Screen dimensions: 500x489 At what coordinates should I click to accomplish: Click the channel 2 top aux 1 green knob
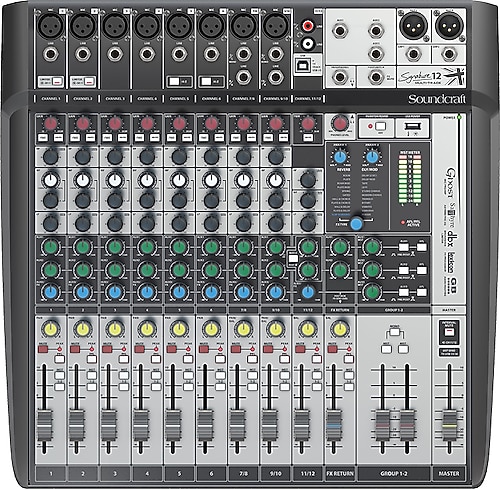83,247
